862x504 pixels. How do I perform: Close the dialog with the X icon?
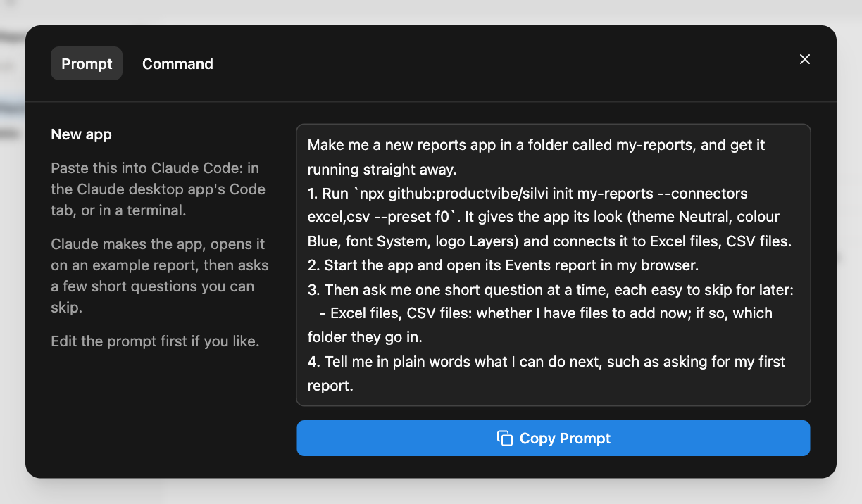pyautogui.click(x=805, y=59)
